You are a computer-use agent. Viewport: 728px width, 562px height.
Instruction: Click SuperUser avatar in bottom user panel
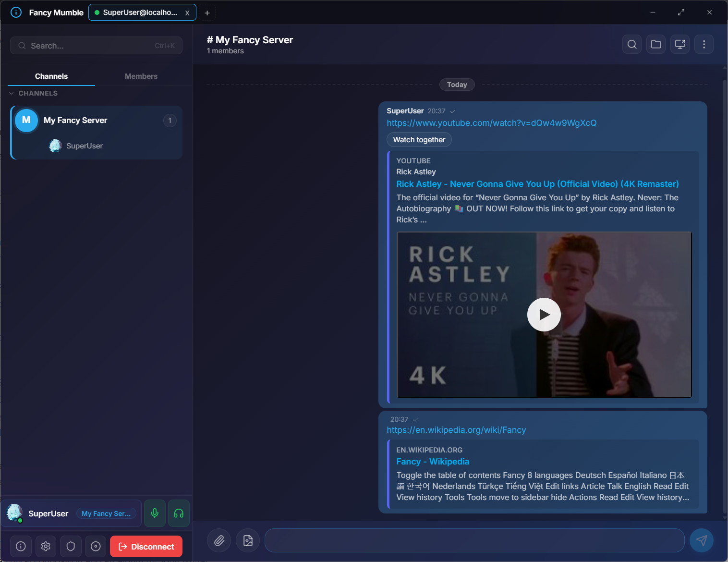14,513
